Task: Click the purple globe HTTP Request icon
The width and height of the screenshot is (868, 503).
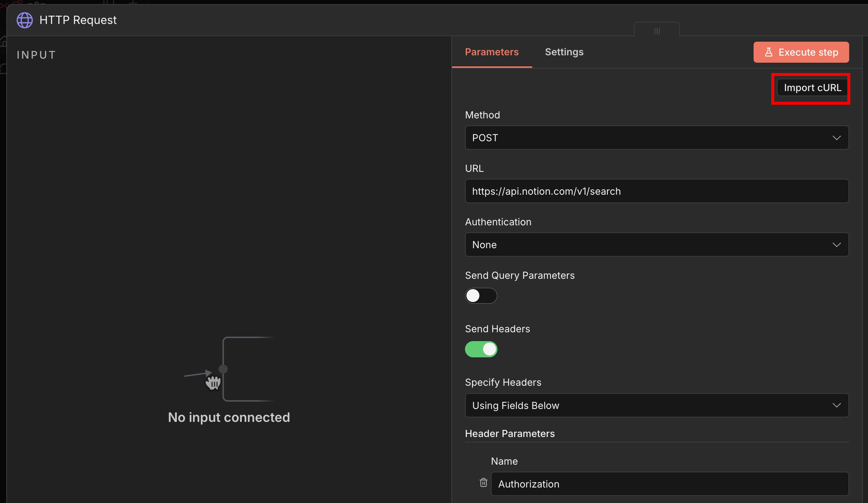Action: point(25,20)
